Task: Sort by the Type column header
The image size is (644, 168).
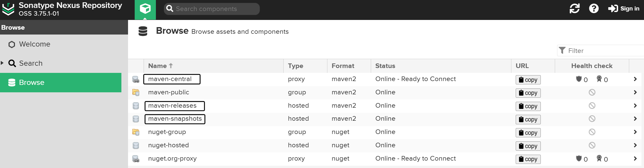Action: (305, 66)
